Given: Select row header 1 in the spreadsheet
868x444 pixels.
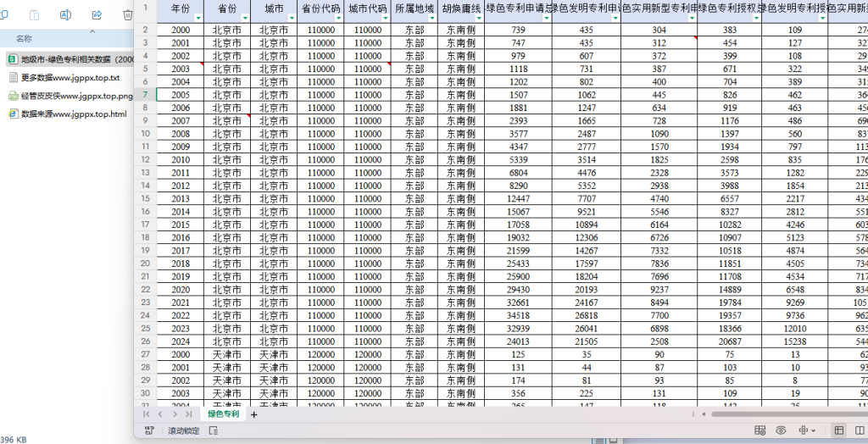Looking at the screenshot, I should coord(145,8).
